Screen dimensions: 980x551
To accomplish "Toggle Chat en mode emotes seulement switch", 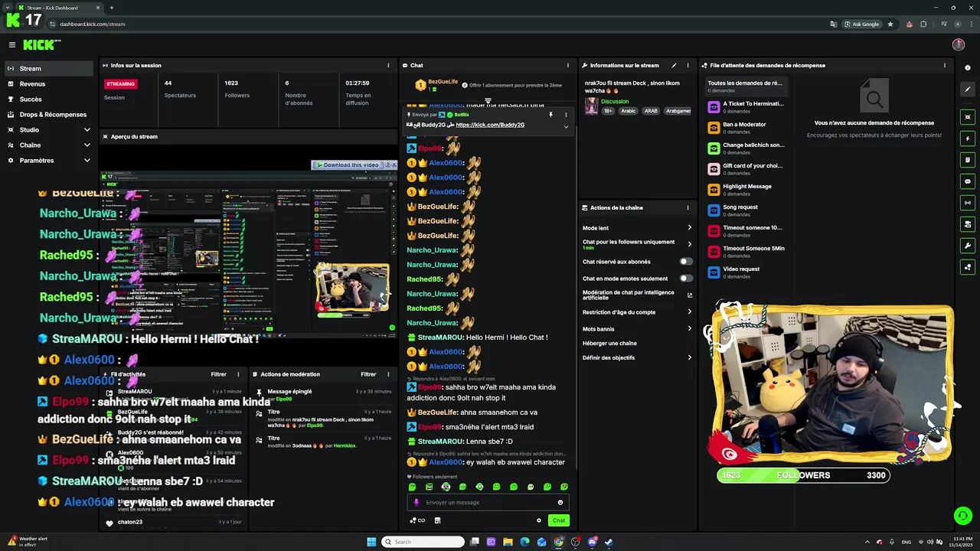I will coord(686,279).
